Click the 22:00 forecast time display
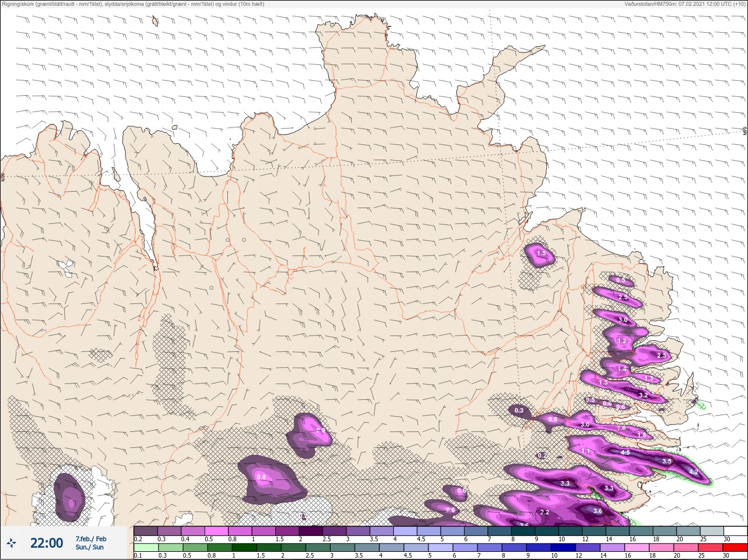The image size is (748, 560). pyautogui.click(x=47, y=543)
